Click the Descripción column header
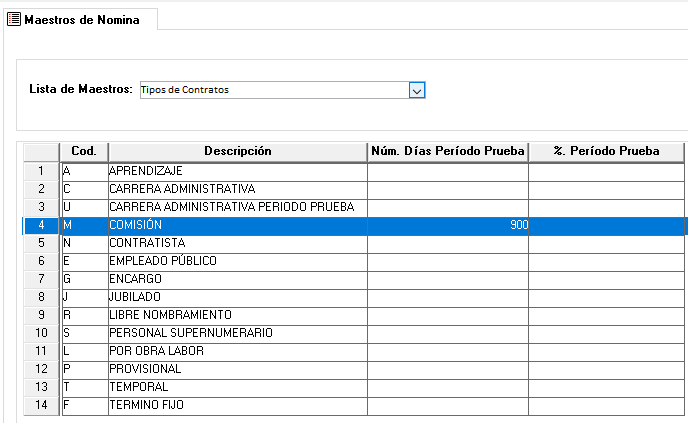 [x=238, y=151]
